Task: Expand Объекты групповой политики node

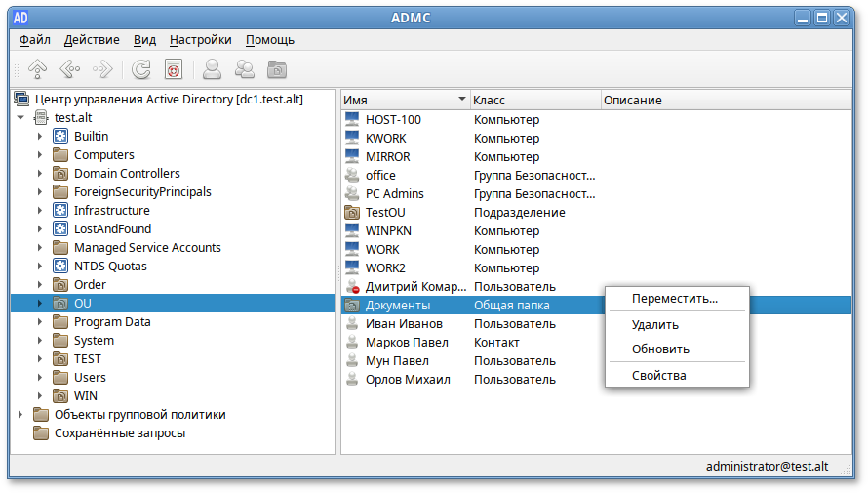Action: tap(20, 415)
